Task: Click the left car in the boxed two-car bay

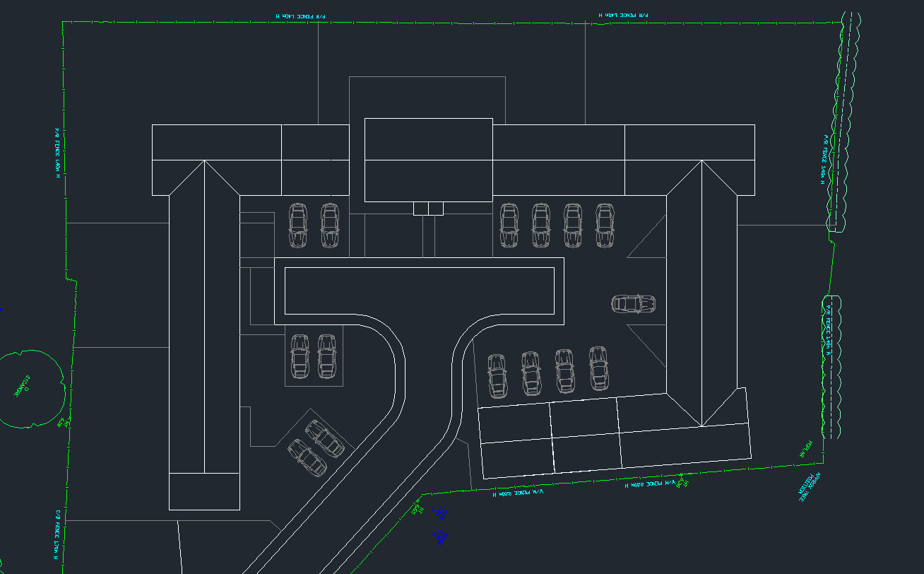Action: pyautogui.click(x=300, y=356)
